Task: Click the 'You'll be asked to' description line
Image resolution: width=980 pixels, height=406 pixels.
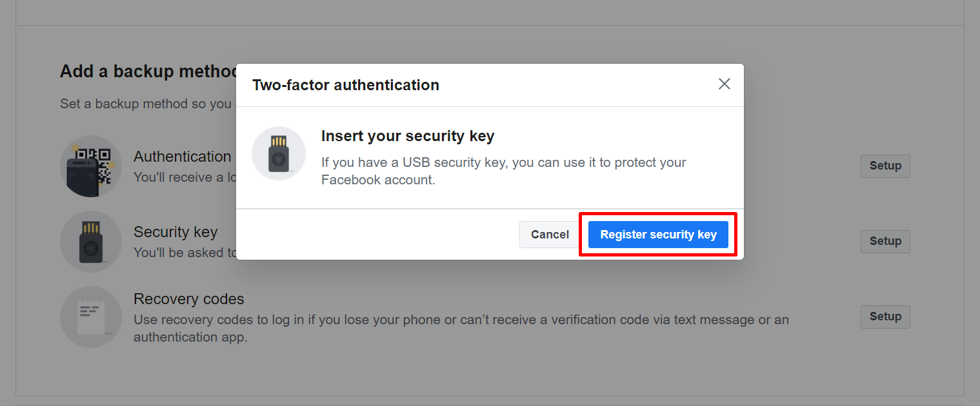Action: [x=185, y=253]
